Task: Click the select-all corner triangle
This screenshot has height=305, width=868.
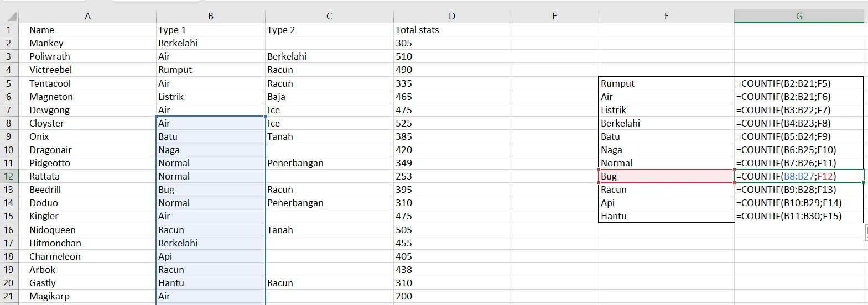Action: coord(11,16)
